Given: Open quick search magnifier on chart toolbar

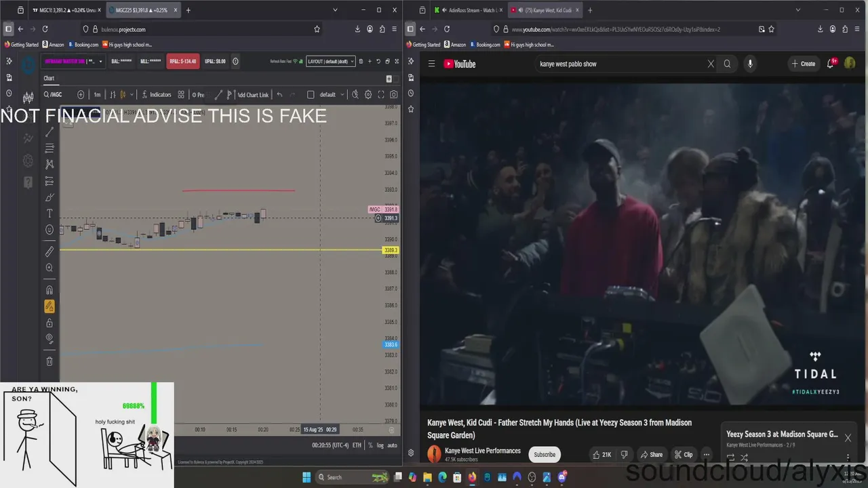Looking at the screenshot, I should tap(355, 95).
